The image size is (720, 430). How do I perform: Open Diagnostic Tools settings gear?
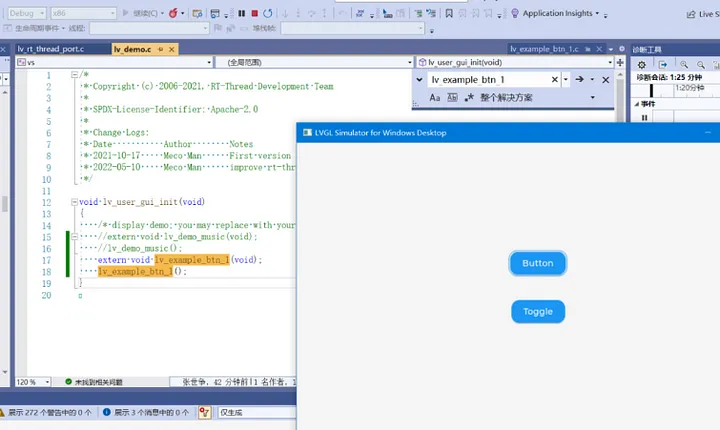pyautogui.click(x=642, y=65)
